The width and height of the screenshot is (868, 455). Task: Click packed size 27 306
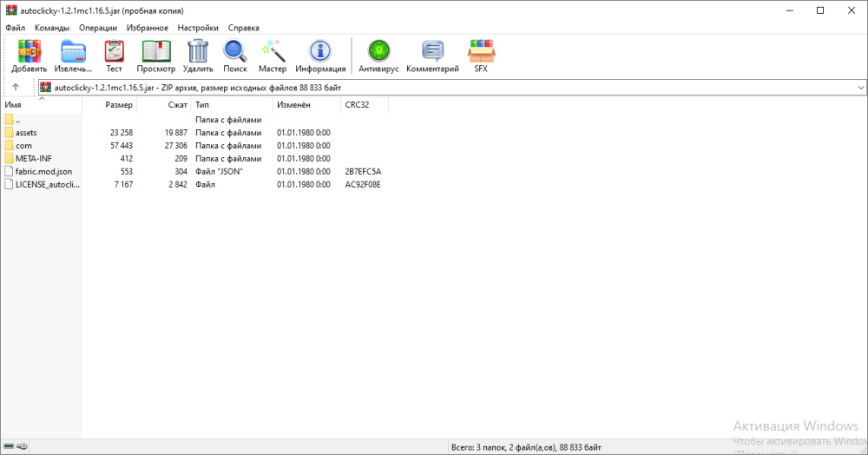(176, 146)
